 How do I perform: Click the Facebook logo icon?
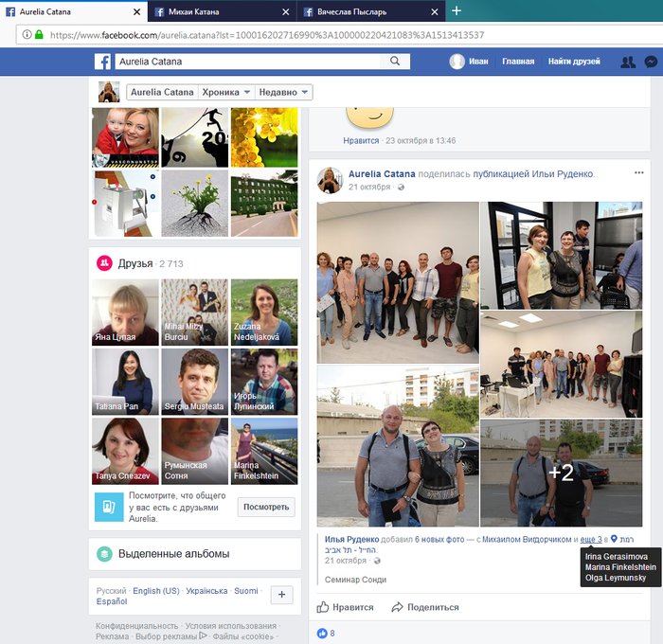point(102,62)
